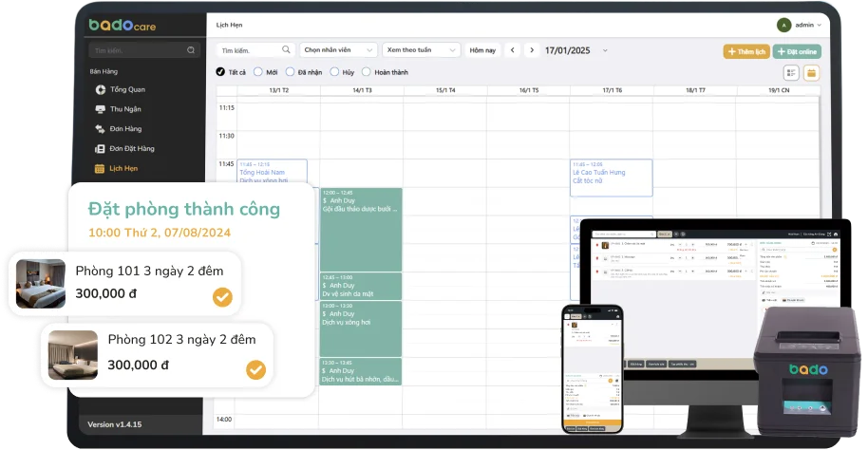Click checkmark on Phòng 102 card
Viewport: 868px width, 450px height.
tap(255, 369)
